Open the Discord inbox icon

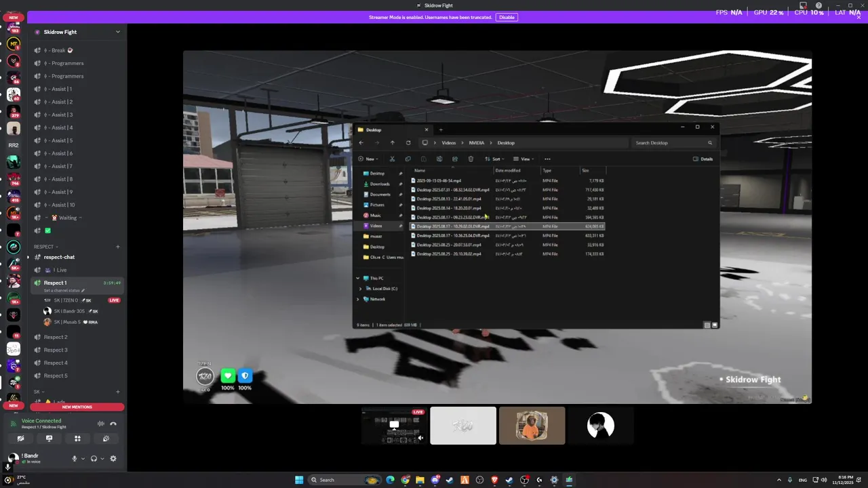[803, 5]
